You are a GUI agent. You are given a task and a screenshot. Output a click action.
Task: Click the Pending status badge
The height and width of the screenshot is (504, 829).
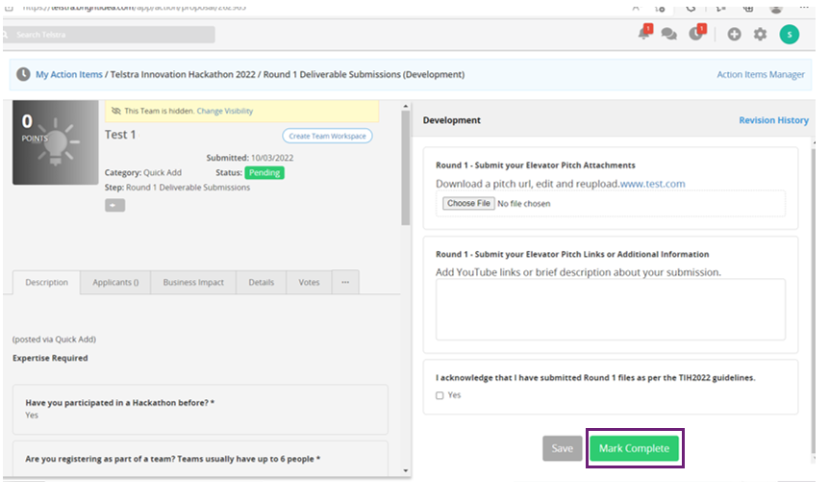click(x=264, y=173)
